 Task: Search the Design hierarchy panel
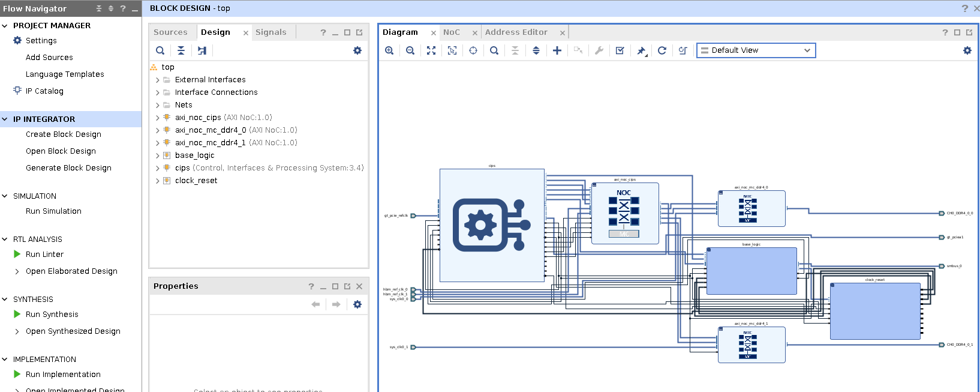click(160, 50)
